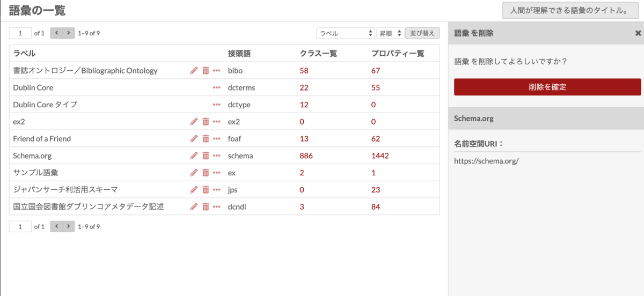644x296 pixels.
Task: Go to previous page in top pagination
Action: [x=56, y=33]
